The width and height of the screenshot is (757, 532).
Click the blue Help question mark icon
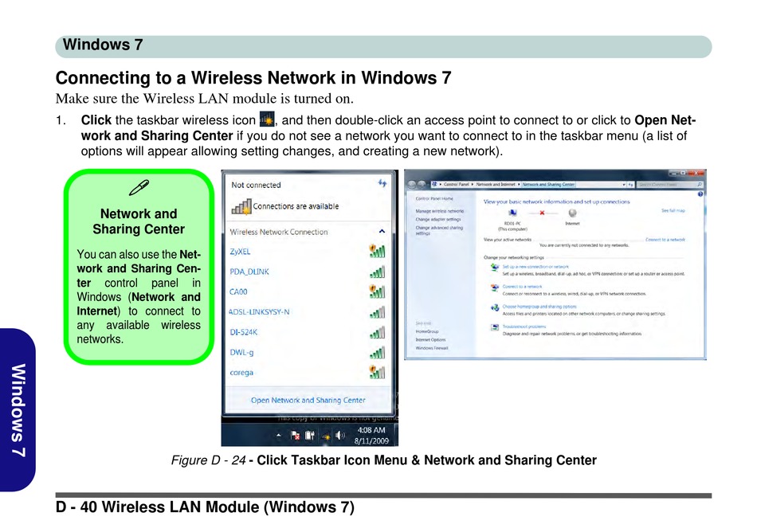[700, 194]
